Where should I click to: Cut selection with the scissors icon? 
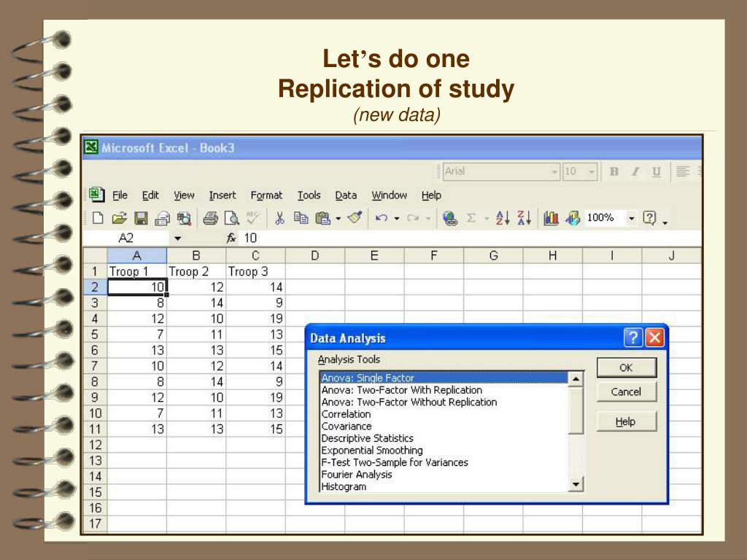279,218
